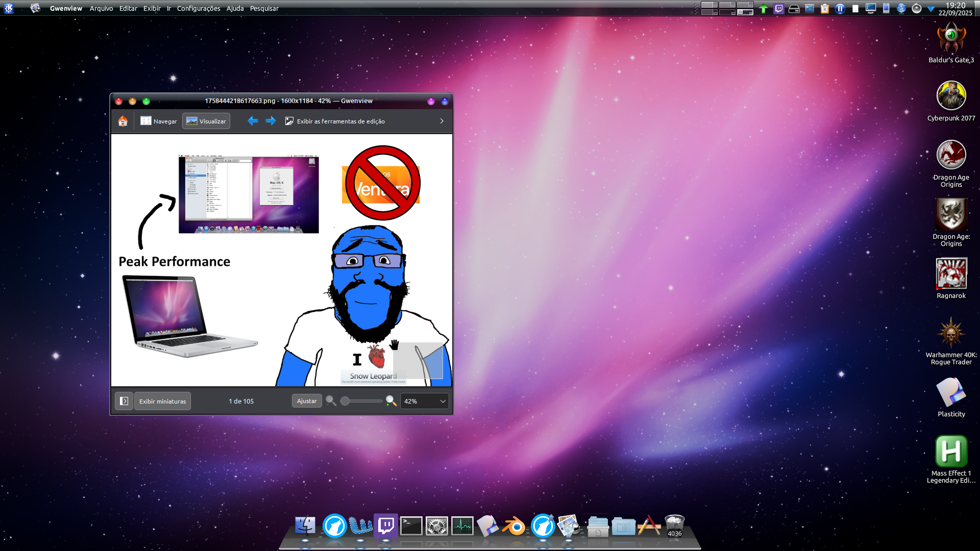Open Activity Monitor in the dock
Screen dimensions: 980x551
pos(462,525)
